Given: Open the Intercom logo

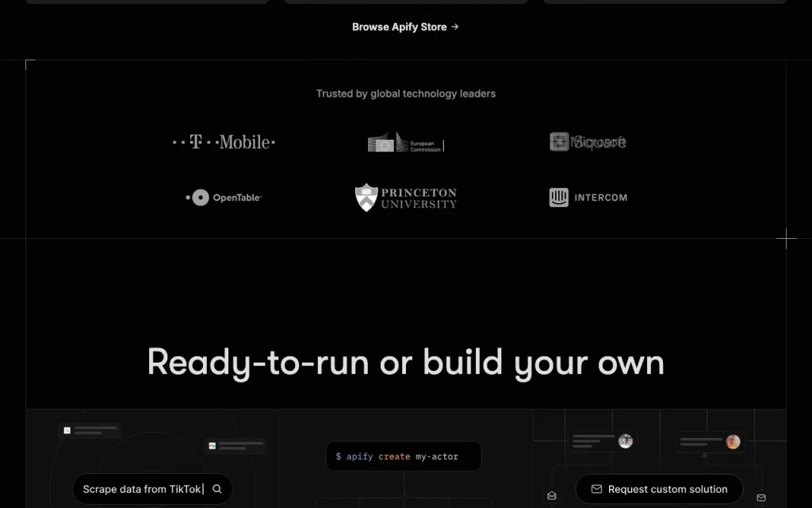Looking at the screenshot, I should pos(588,198).
